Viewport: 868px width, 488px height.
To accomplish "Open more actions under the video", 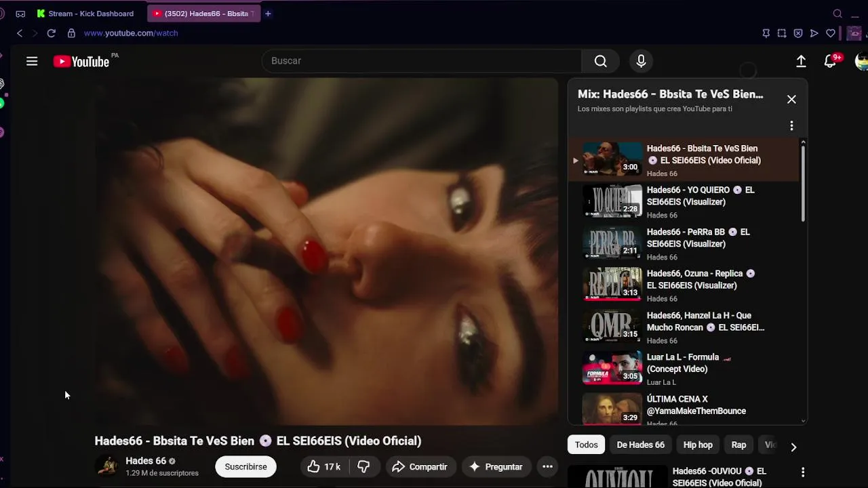I will pyautogui.click(x=547, y=466).
